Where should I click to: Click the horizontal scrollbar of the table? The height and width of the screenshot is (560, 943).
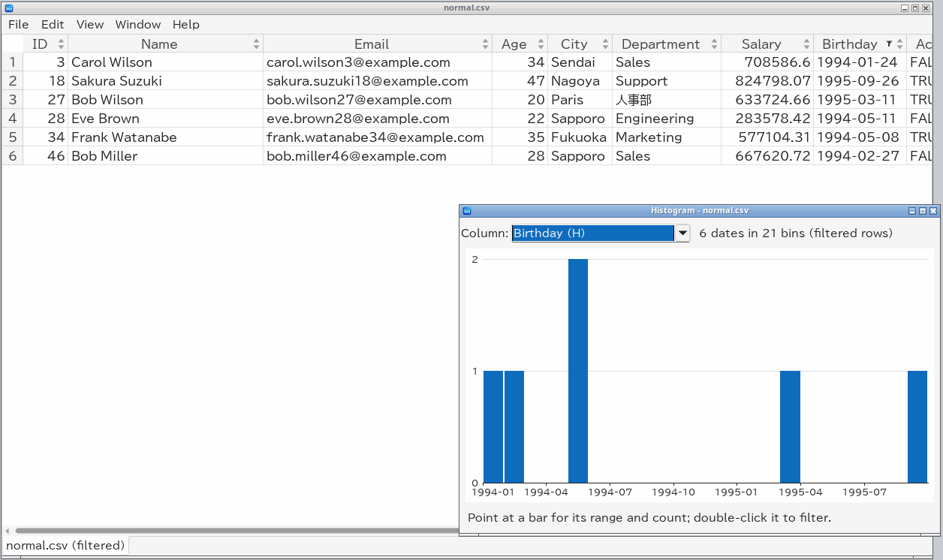click(237, 531)
